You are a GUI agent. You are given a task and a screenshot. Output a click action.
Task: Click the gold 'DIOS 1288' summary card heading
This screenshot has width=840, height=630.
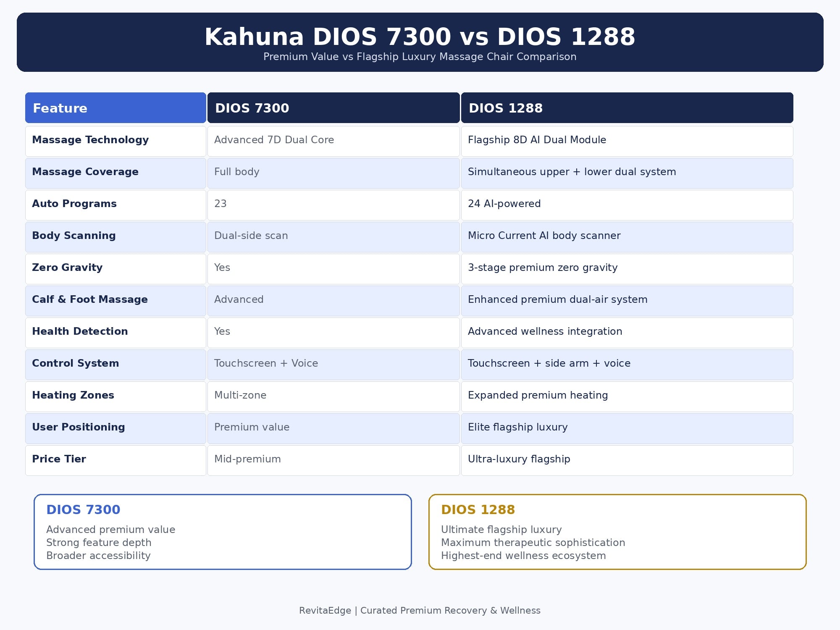pos(478,510)
